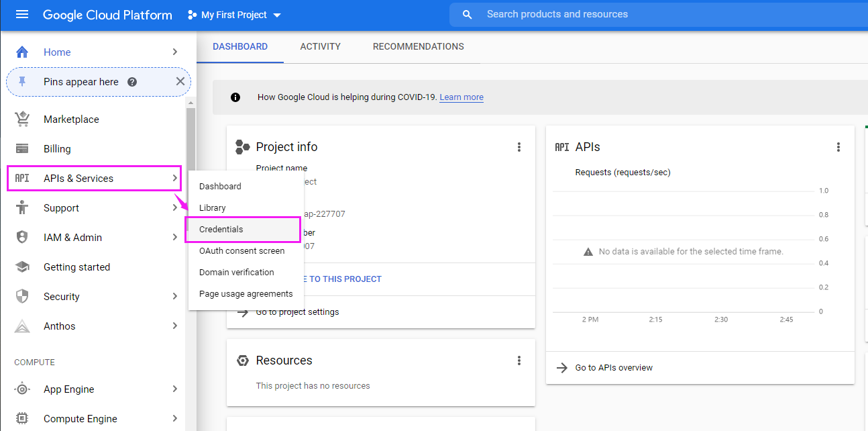Go to APIs overview link

[614, 368]
